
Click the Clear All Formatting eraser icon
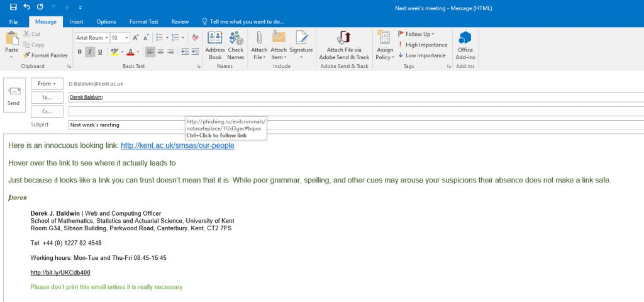pyautogui.click(x=195, y=38)
